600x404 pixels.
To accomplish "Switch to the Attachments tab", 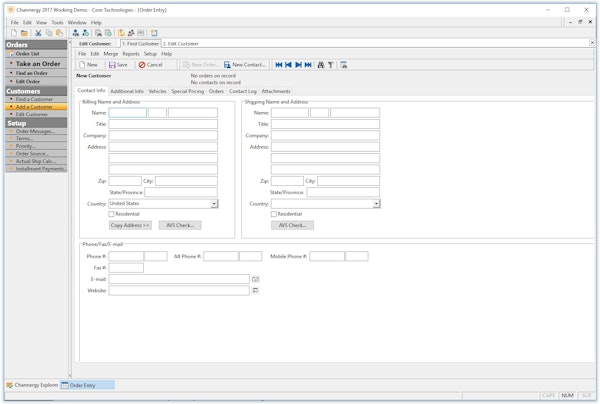I will (x=276, y=91).
